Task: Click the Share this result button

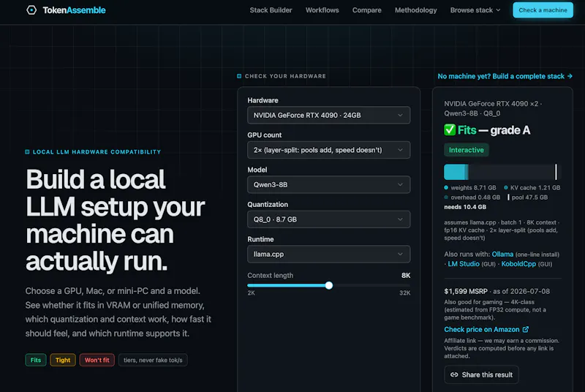Action: pyautogui.click(x=481, y=375)
